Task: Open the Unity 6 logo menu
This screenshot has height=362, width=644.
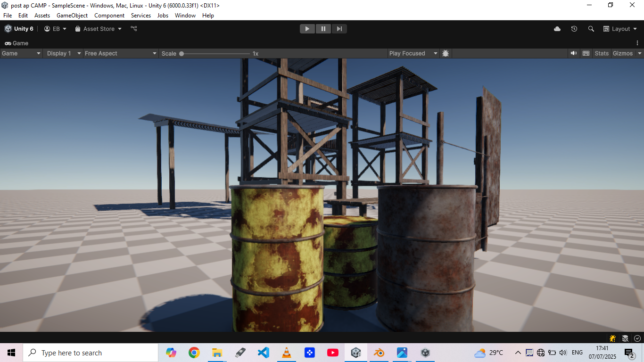Action: point(19,29)
